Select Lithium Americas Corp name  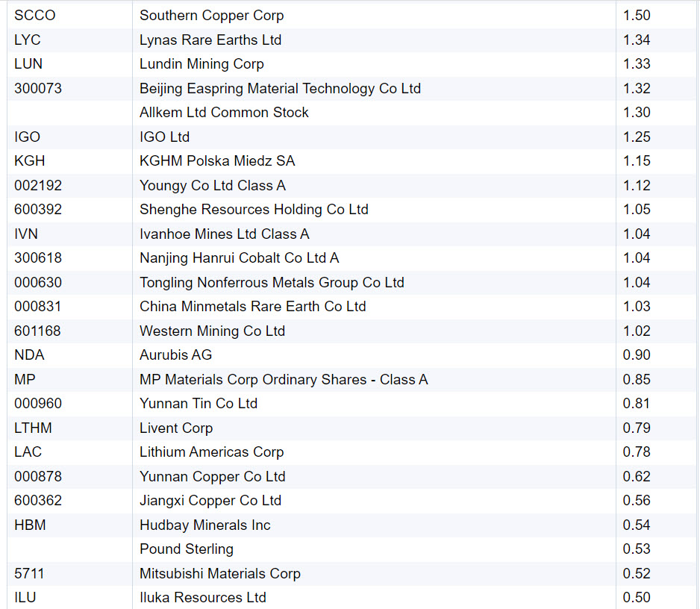tap(211, 452)
